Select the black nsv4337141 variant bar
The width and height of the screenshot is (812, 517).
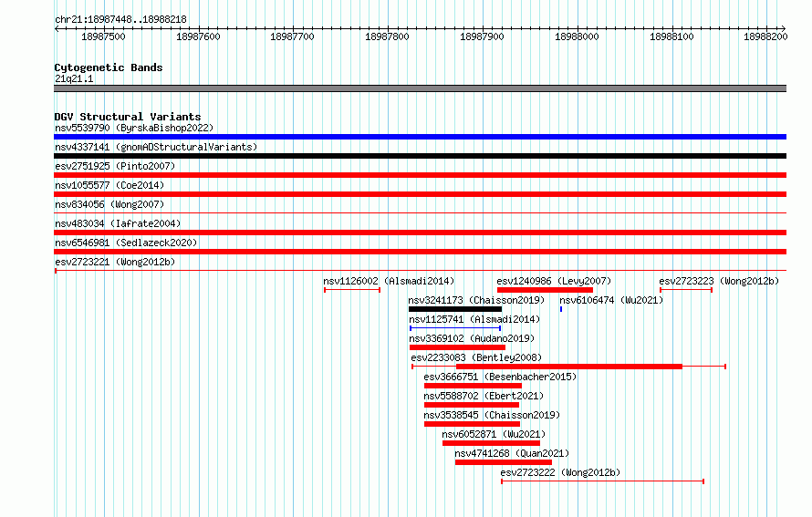tap(420, 156)
